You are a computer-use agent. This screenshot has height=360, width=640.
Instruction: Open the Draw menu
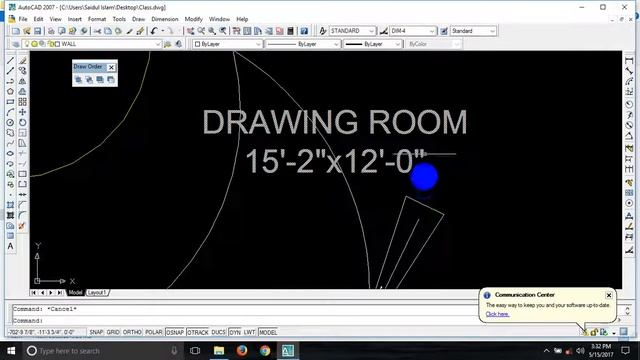click(x=138, y=19)
